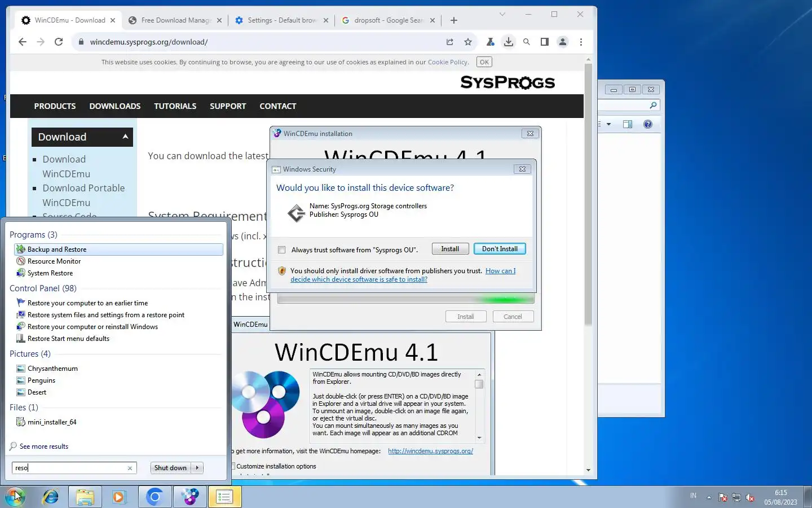The width and height of the screenshot is (812, 508).
Task: Click the Windows Start orb
Action: point(15,497)
